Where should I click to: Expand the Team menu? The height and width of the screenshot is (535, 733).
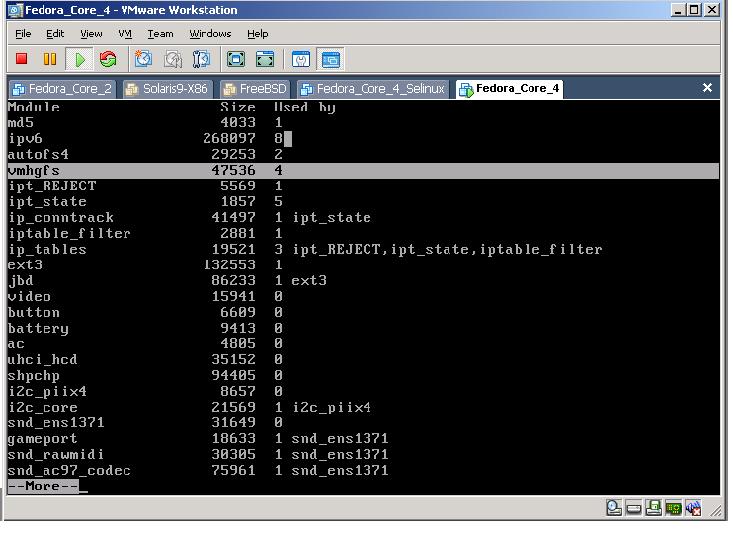[x=160, y=34]
